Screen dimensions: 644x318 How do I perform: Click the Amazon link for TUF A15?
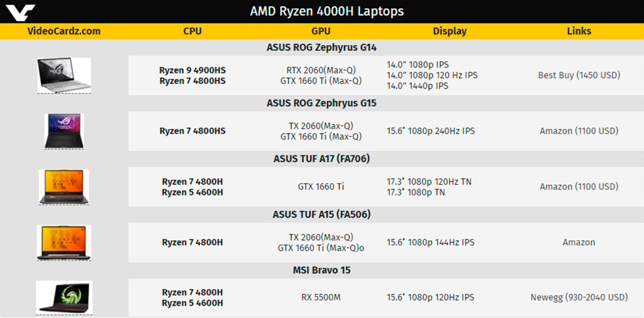point(579,243)
